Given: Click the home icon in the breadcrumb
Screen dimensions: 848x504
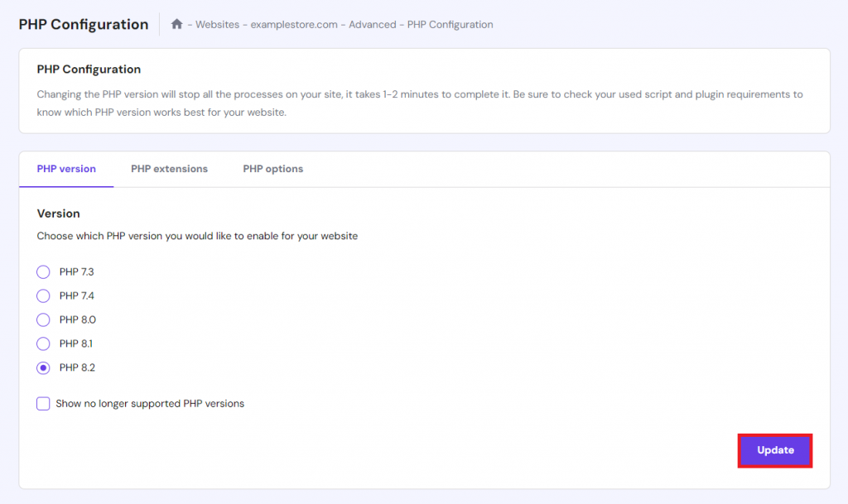Looking at the screenshot, I should (176, 24).
